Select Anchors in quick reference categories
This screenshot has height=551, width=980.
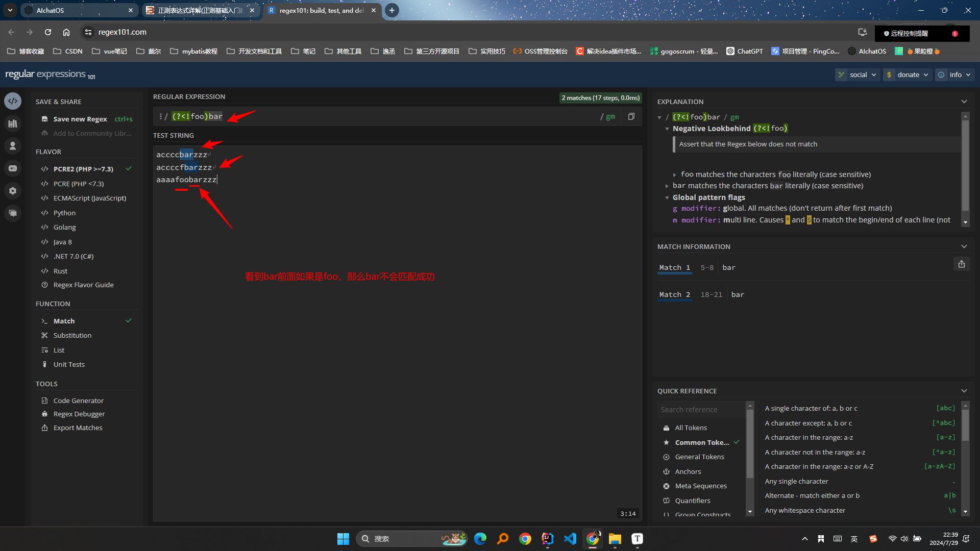click(688, 471)
